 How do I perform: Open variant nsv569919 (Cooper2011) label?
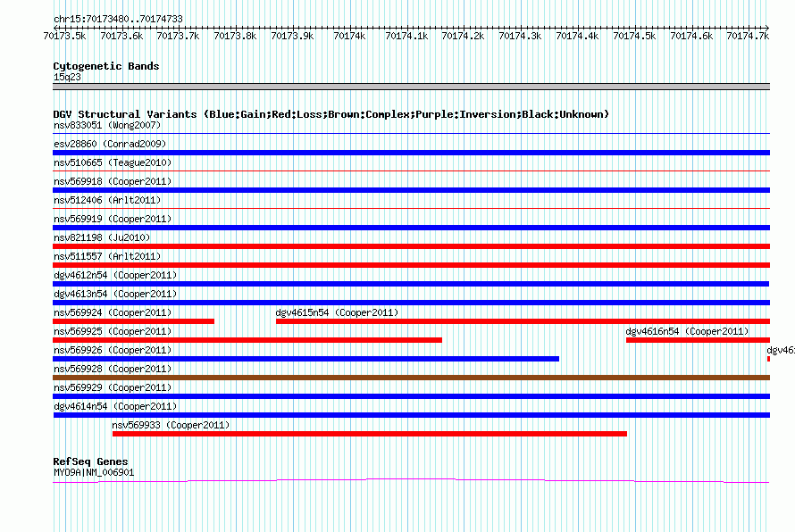pos(113,219)
